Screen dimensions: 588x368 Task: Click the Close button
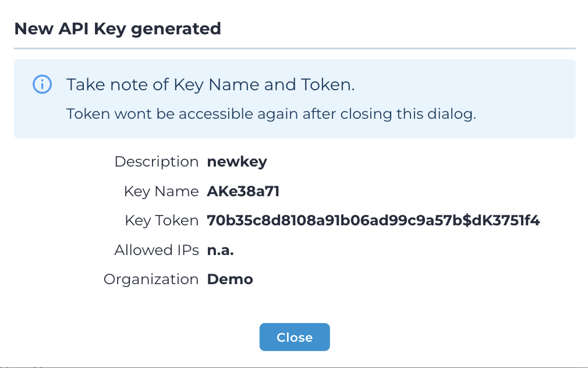pos(295,338)
